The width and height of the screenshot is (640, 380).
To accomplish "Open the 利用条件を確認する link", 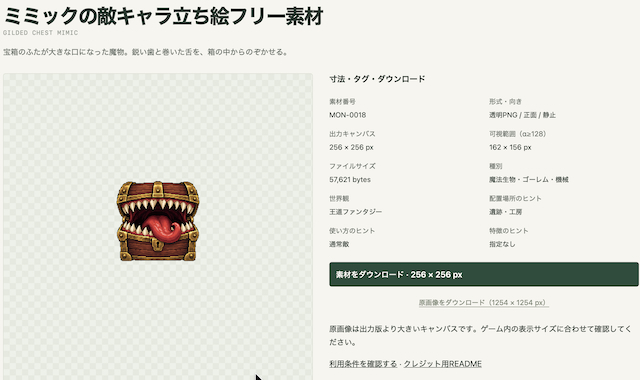I will click(x=363, y=364).
